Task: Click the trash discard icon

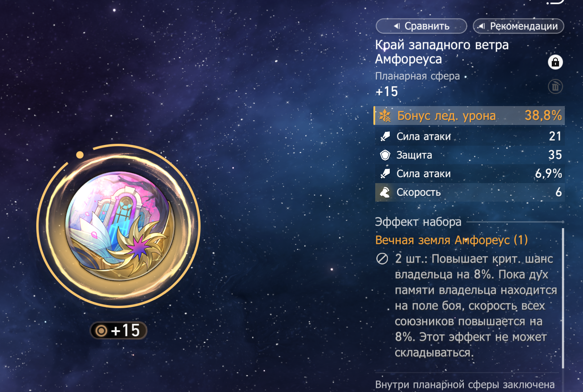Action: [555, 86]
